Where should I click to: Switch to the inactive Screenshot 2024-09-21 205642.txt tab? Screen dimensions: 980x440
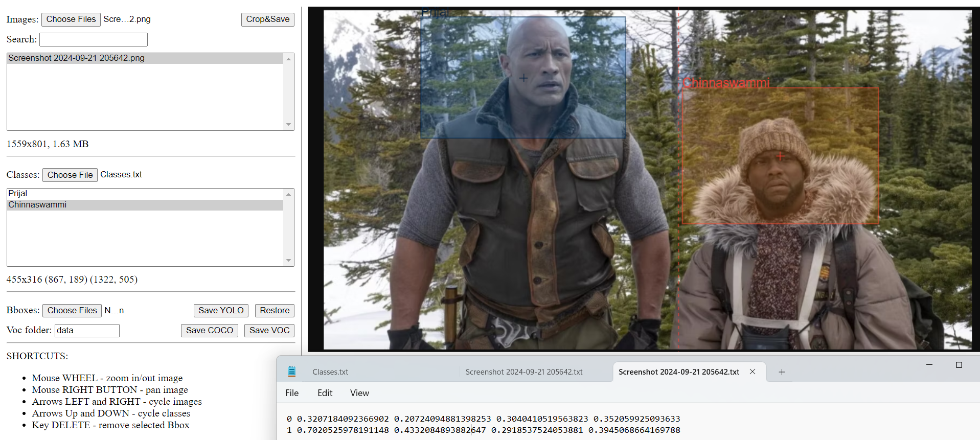click(524, 372)
